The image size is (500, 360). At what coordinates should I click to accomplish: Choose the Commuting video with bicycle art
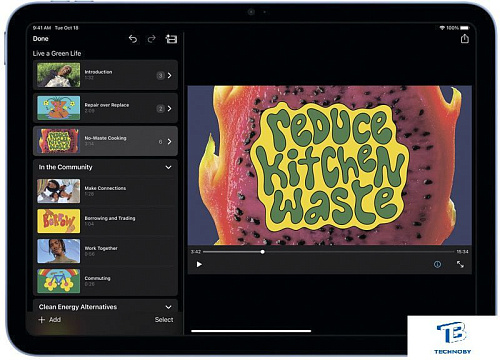105,281
